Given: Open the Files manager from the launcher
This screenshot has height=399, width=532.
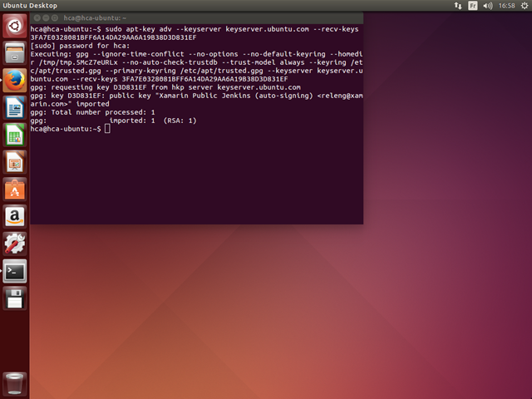Looking at the screenshot, I should (x=15, y=53).
